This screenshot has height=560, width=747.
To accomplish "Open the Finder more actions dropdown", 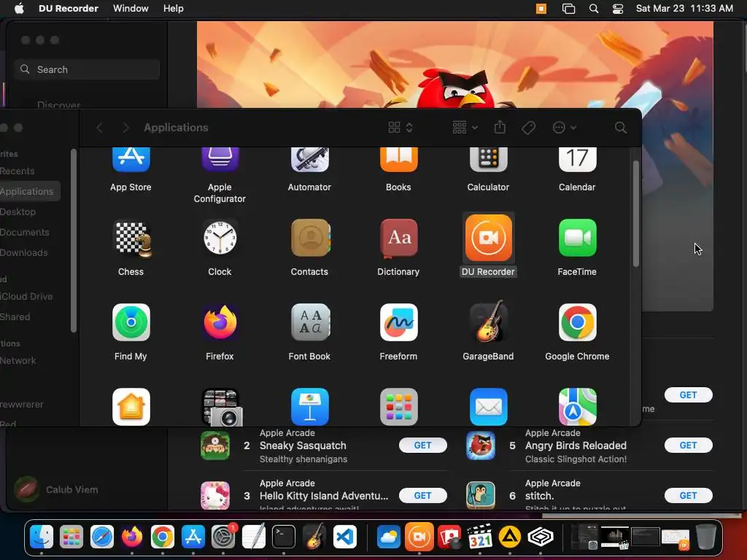I will click(565, 128).
